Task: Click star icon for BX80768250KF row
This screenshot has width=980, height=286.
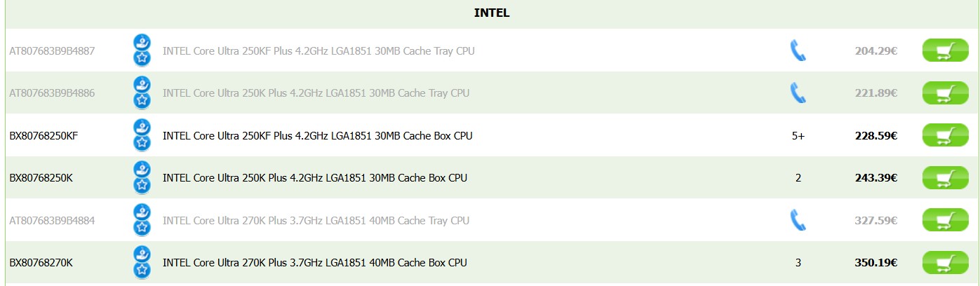Action: 142,143
